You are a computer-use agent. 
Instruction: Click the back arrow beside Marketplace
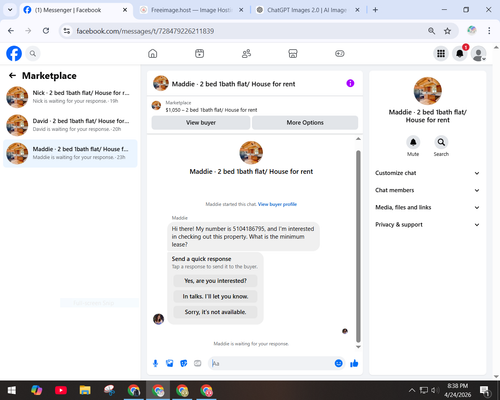[x=12, y=76]
